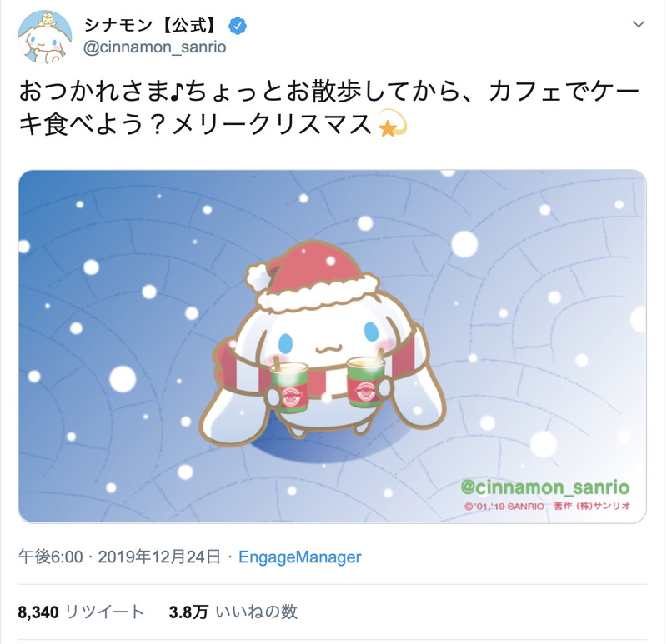The width and height of the screenshot is (667, 644).
Task: Open the シナモン【公式】 display name
Action: [x=151, y=26]
